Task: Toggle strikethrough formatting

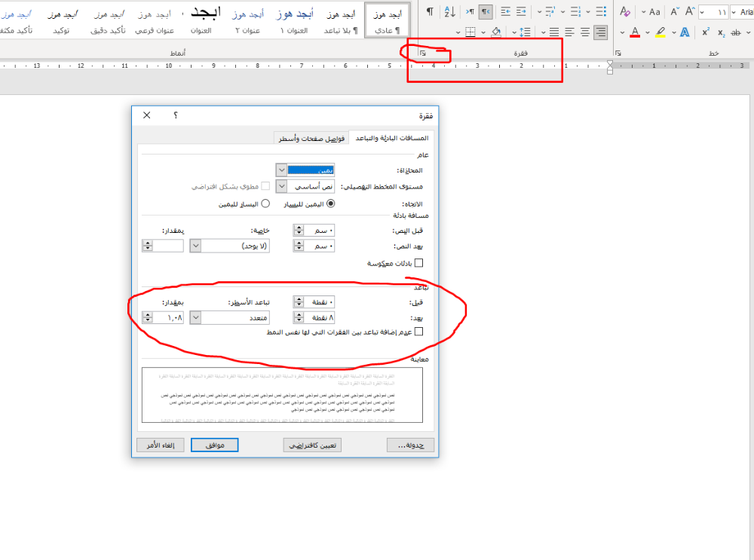Action: point(736,32)
